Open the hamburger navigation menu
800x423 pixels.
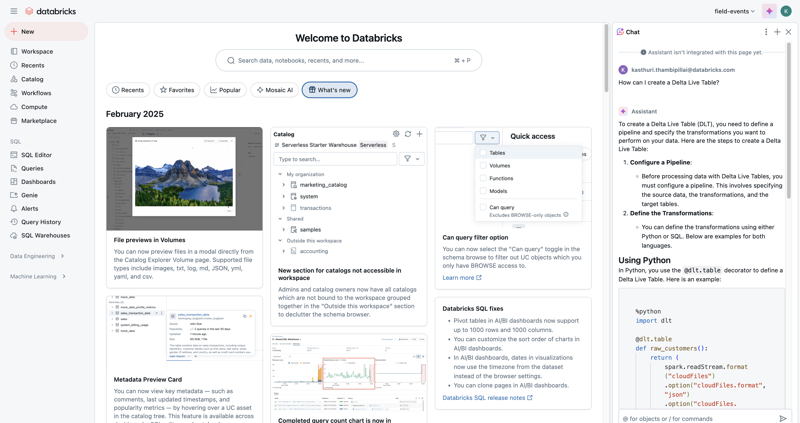(14, 11)
